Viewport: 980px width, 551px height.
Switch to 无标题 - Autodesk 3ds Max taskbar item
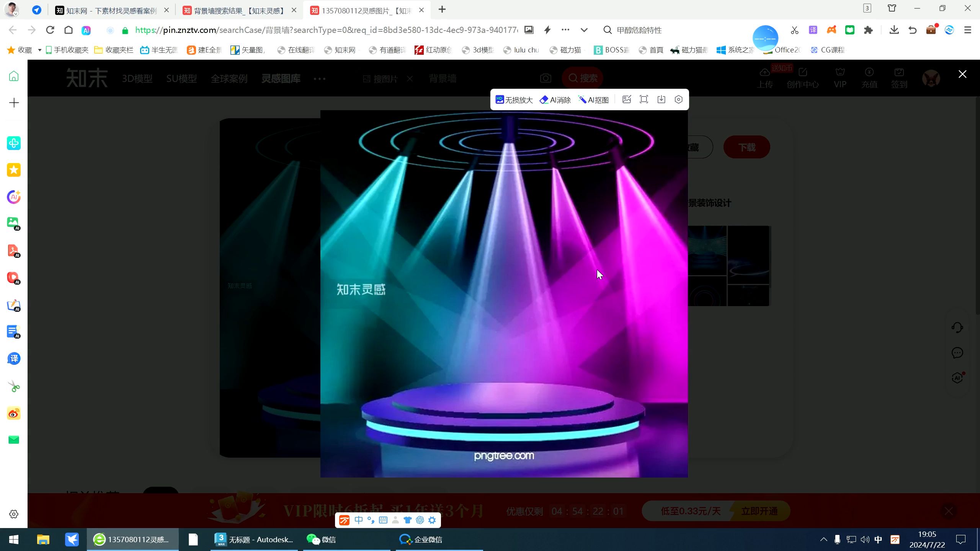pos(254,540)
